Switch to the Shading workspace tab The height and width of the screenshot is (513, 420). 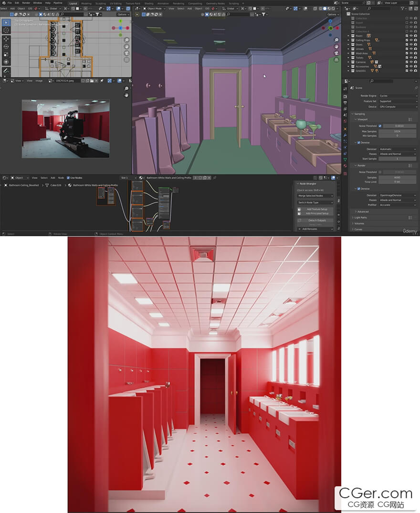pyautogui.click(x=149, y=3)
